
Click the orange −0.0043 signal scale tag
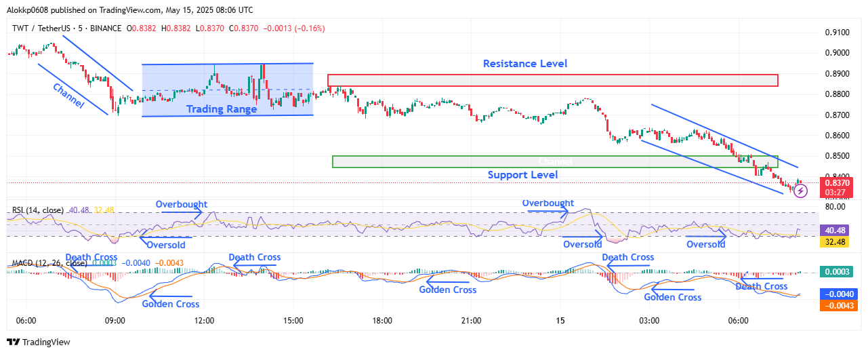[840, 306]
